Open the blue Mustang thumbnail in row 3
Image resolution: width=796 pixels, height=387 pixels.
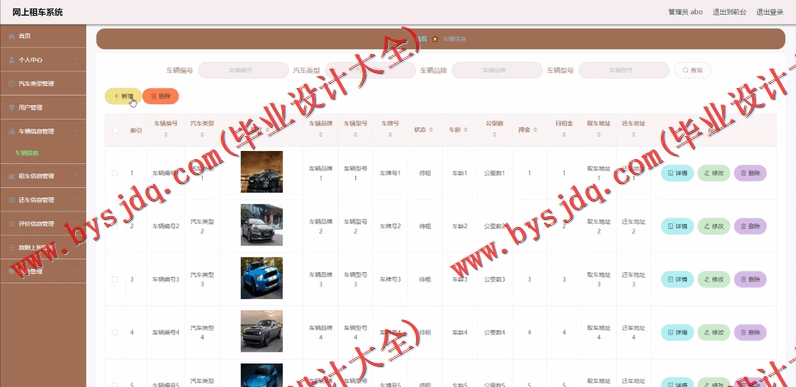pos(261,278)
